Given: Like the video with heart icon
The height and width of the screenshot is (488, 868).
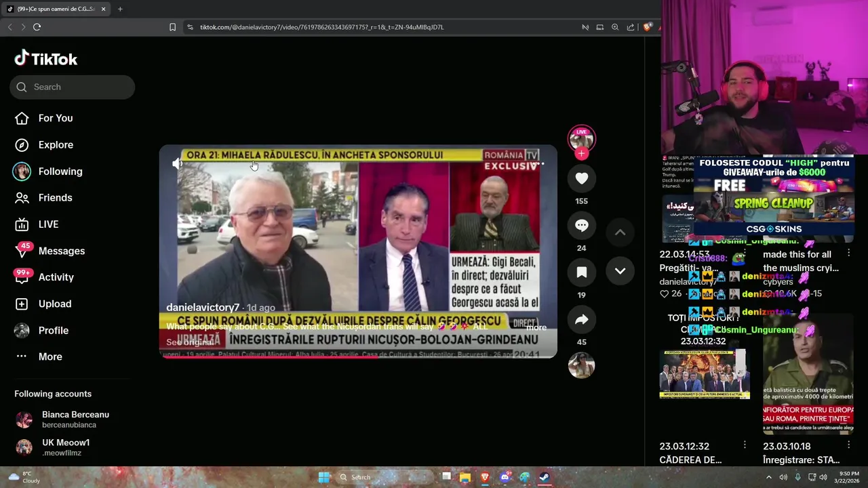Looking at the screenshot, I should click(581, 178).
